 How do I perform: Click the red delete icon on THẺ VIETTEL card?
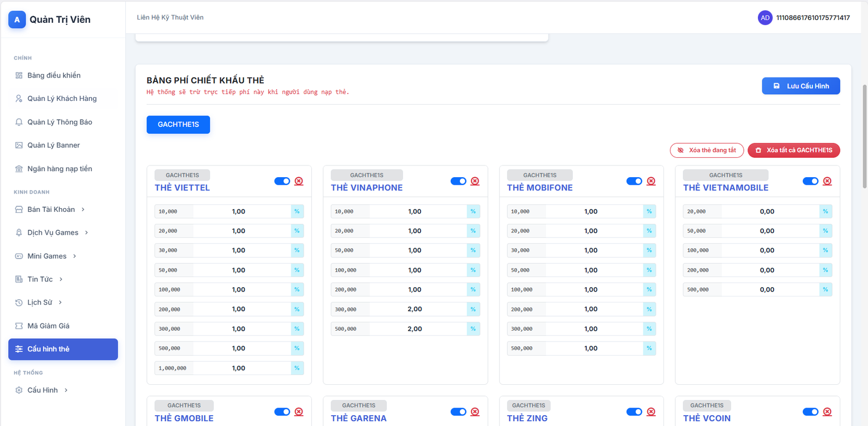click(299, 181)
